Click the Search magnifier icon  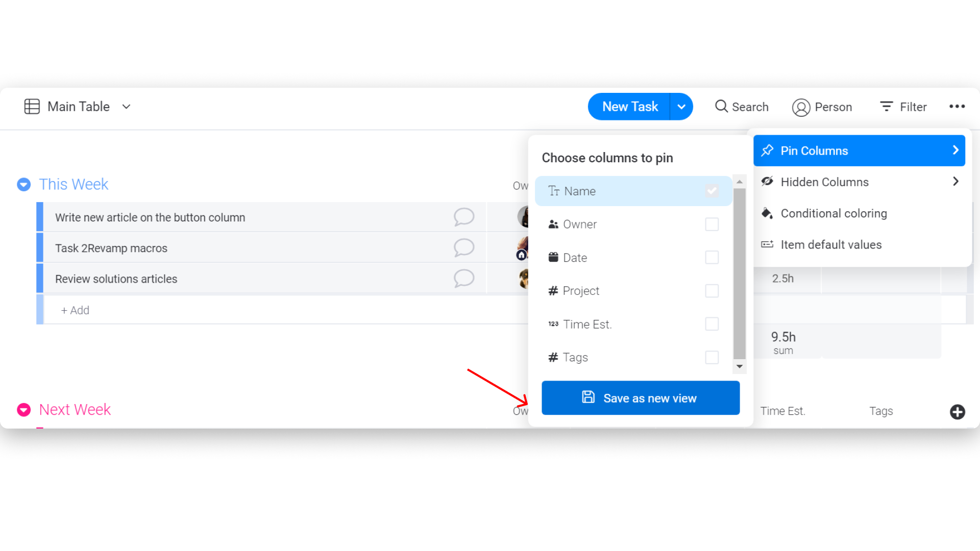(x=721, y=106)
